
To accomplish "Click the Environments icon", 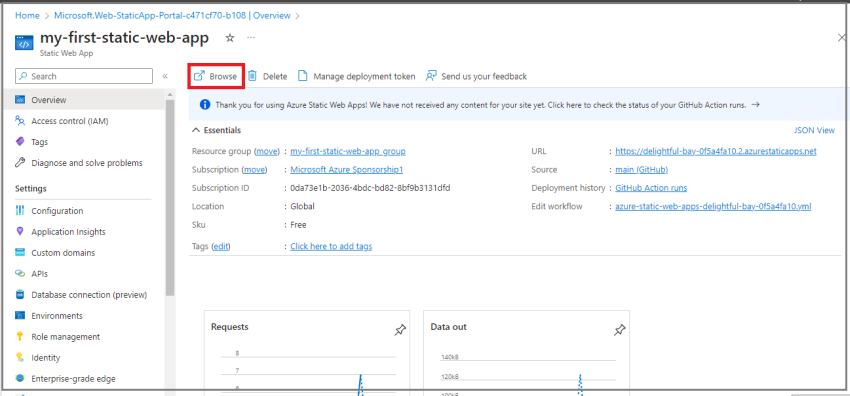I will click(x=20, y=315).
